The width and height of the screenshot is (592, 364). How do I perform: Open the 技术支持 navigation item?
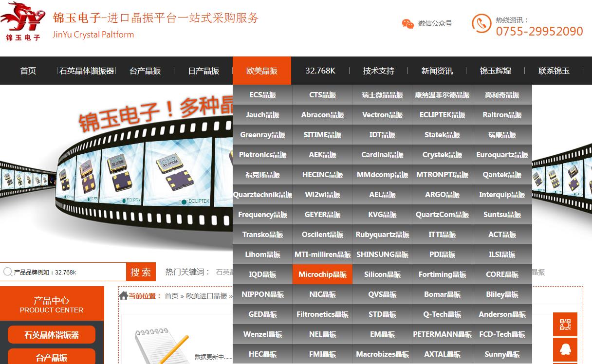click(x=379, y=71)
